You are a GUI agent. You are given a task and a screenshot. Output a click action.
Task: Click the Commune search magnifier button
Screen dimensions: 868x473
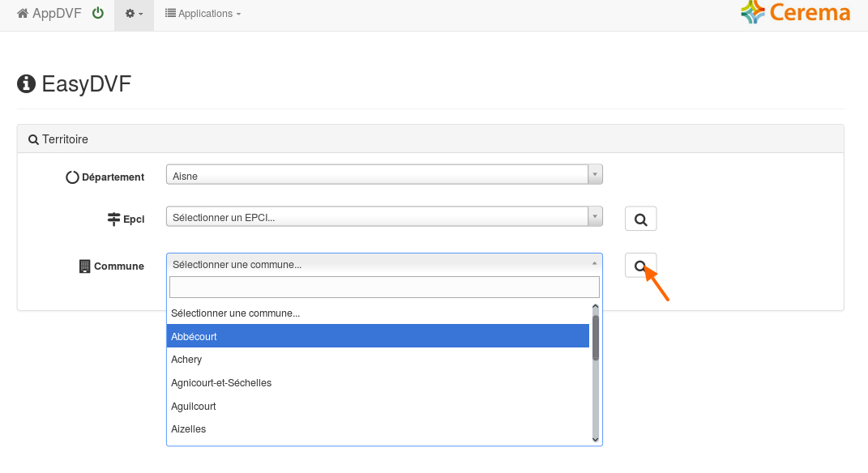(x=640, y=266)
